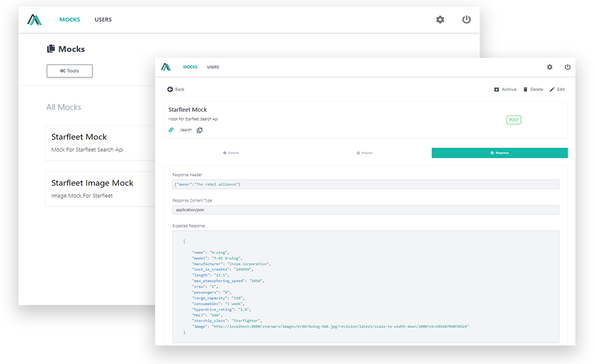The image size is (594, 364).
Task: Click power icon in the front window
Action: (x=568, y=67)
